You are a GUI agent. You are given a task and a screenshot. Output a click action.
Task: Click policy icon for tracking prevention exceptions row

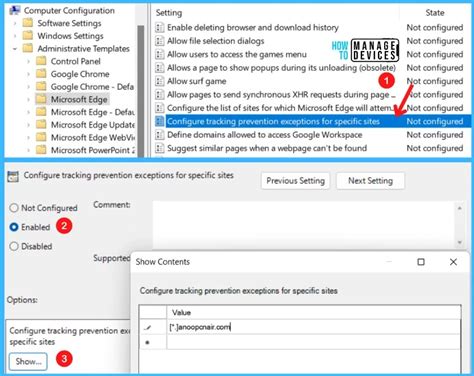pyautogui.click(x=160, y=121)
